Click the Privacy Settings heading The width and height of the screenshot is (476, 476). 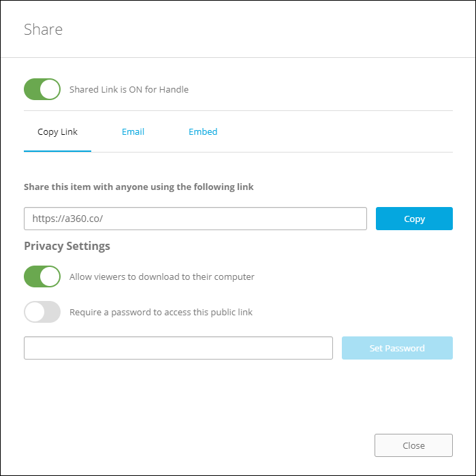(x=67, y=246)
